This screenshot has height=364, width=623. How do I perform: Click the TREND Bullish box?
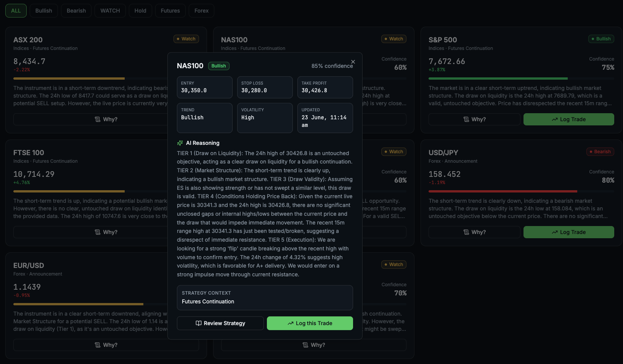pos(205,118)
